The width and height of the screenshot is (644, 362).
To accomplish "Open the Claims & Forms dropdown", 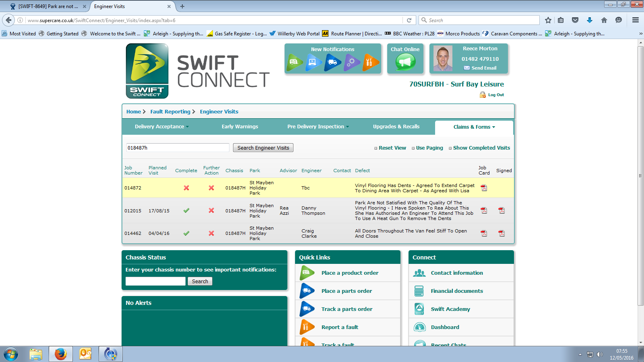I will click(474, 127).
